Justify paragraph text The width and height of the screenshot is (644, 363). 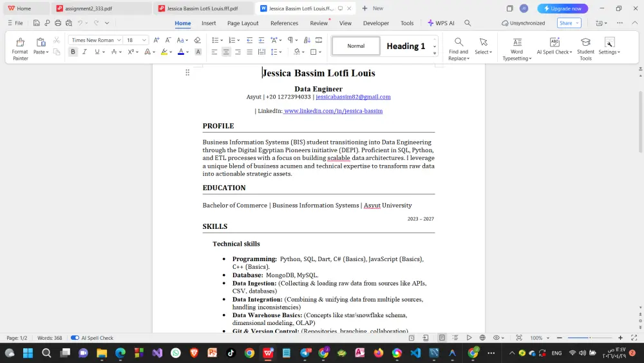coord(249,52)
